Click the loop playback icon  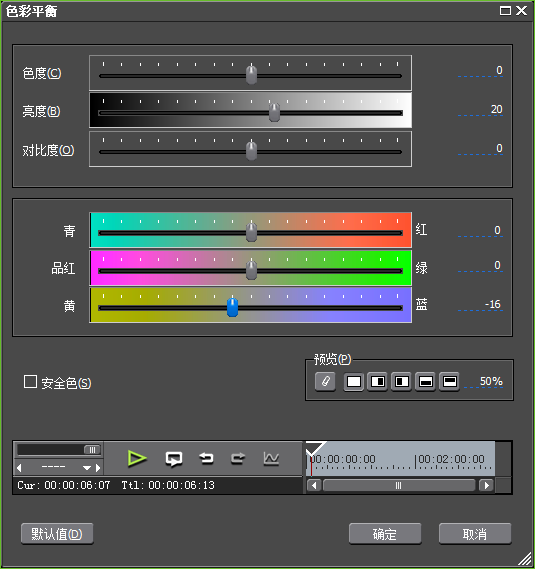(x=174, y=459)
